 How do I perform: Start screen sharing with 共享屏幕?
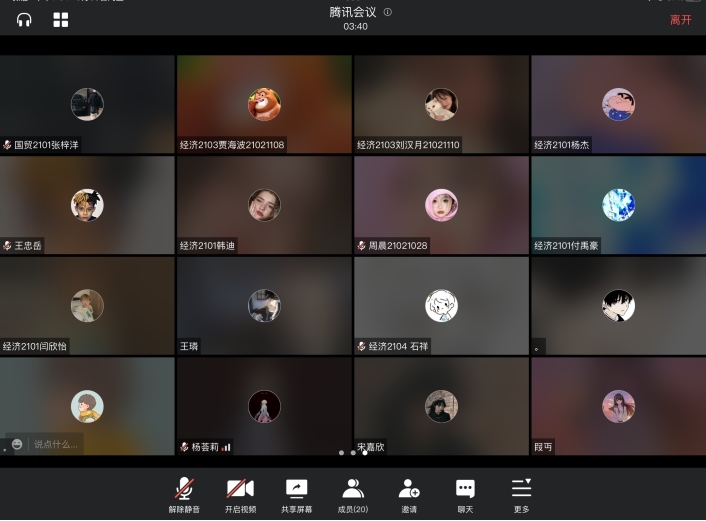pyautogui.click(x=296, y=494)
